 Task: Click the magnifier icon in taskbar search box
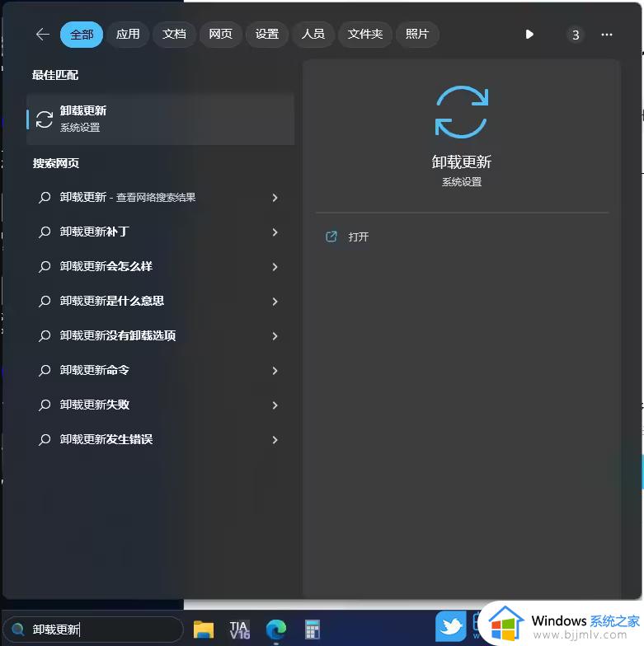[18, 630]
